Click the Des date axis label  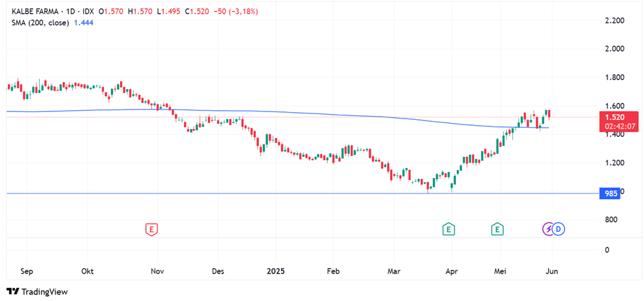[218, 272]
